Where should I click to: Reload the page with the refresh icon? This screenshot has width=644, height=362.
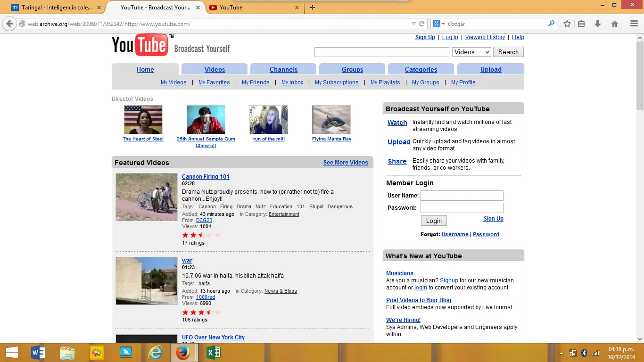422,24
